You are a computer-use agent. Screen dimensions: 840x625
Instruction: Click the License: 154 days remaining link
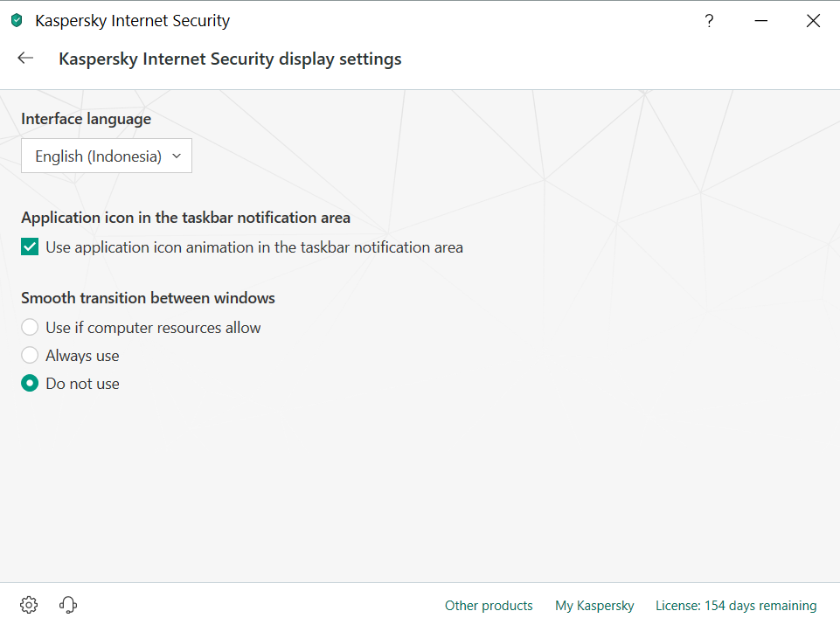coord(736,606)
